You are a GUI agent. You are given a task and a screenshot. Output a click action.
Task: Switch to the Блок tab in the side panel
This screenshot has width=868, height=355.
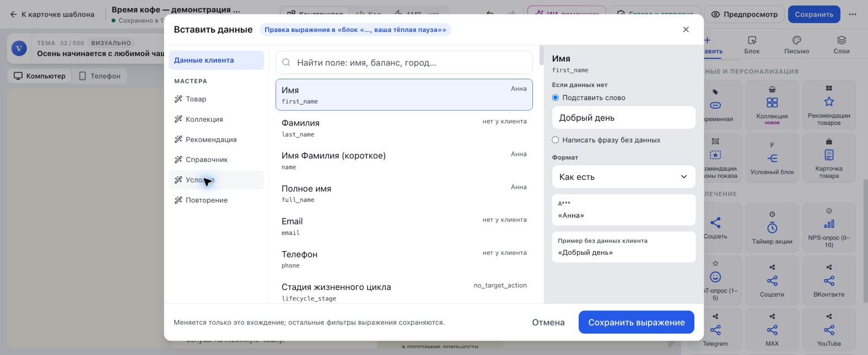pyautogui.click(x=752, y=45)
